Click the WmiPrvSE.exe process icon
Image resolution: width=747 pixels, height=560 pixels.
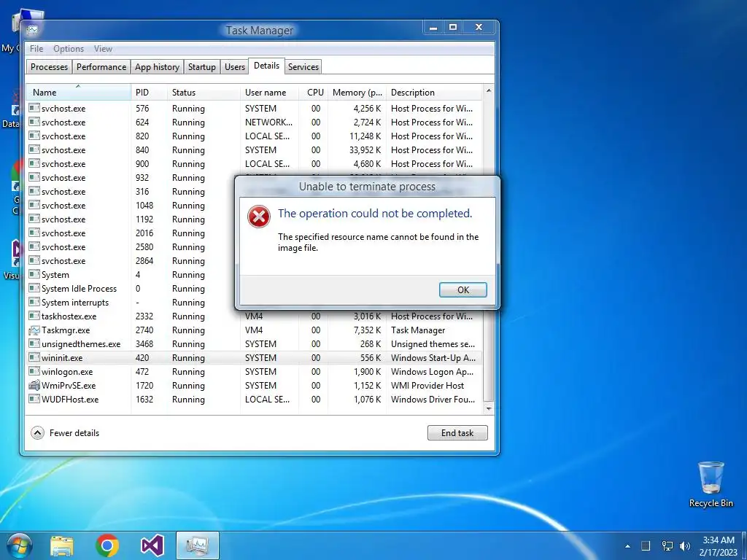tap(34, 385)
